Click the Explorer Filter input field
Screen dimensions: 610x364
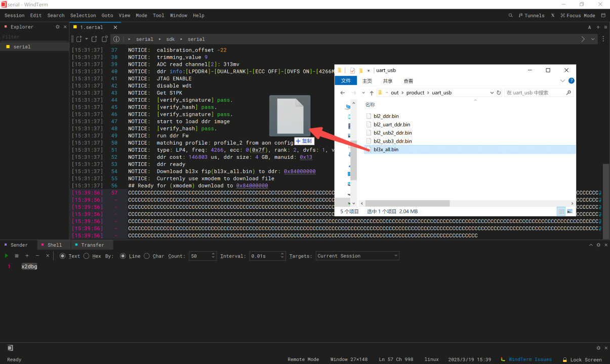click(x=34, y=37)
